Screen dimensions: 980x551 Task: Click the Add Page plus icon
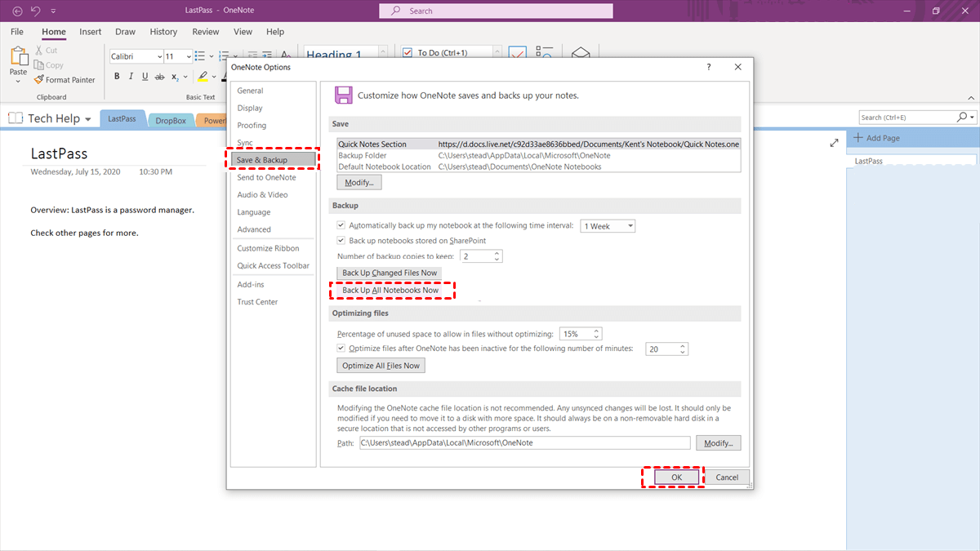858,138
